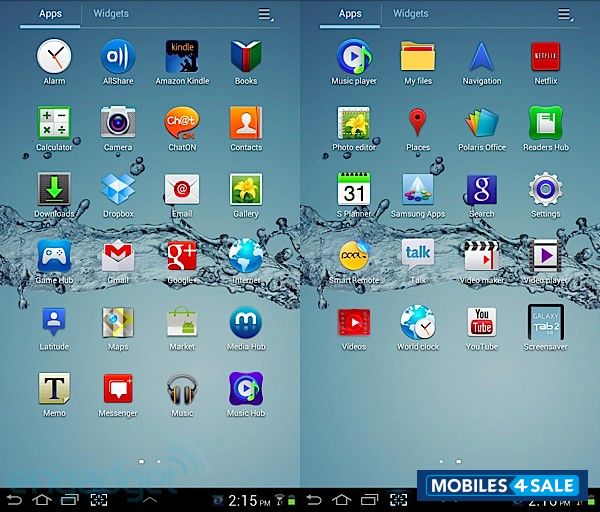Select the Apps tab on left screen
The height and width of the screenshot is (512, 600).
pos(50,14)
